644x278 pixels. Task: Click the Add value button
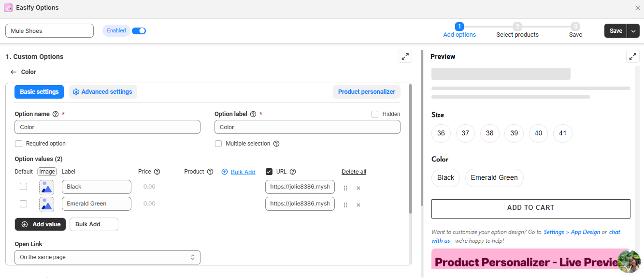41,224
